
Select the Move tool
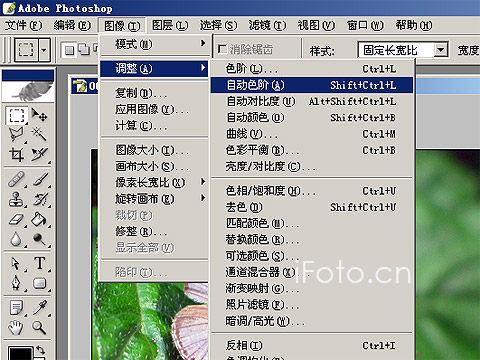pos(40,115)
